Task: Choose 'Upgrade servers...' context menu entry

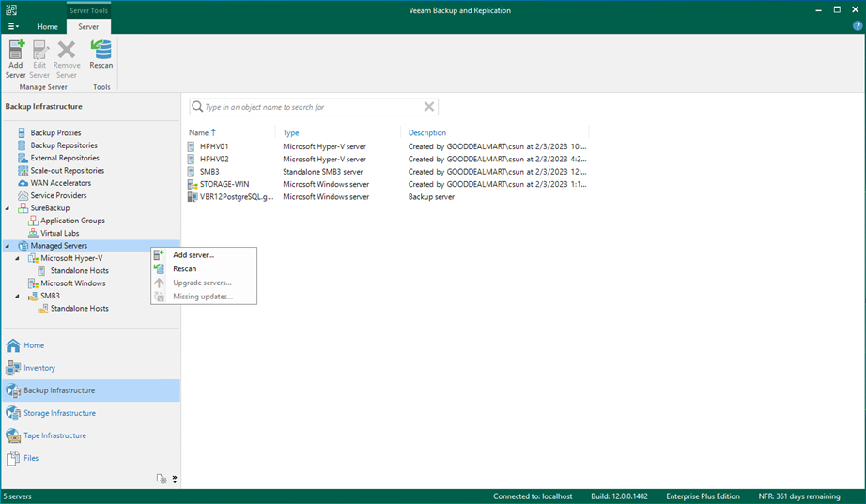Action: pyautogui.click(x=204, y=283)
